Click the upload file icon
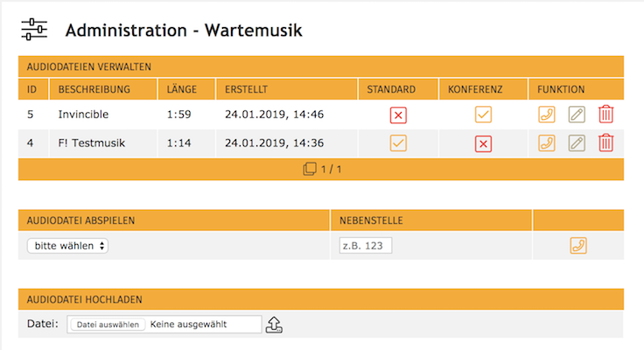Screen dimensions: 644x350 click(274, 325)
